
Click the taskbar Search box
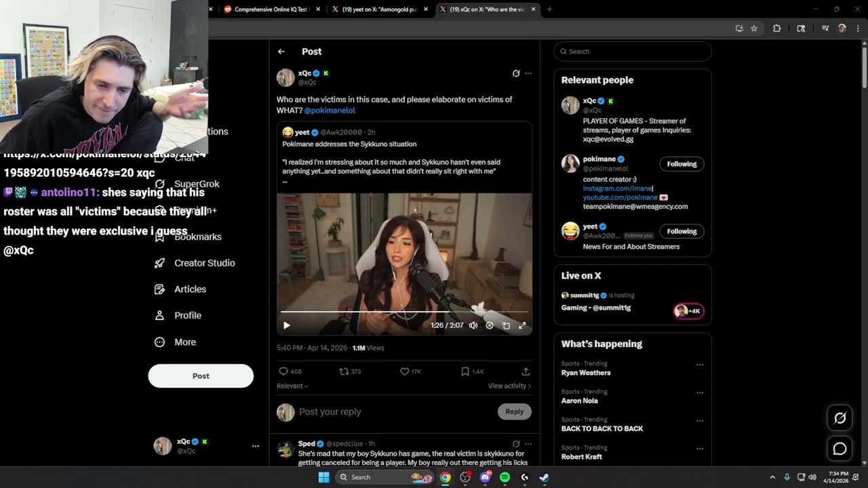point(384,477)
